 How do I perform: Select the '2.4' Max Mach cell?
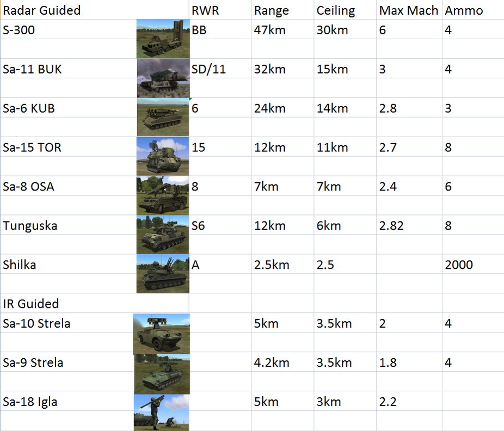tap(409, 187)
